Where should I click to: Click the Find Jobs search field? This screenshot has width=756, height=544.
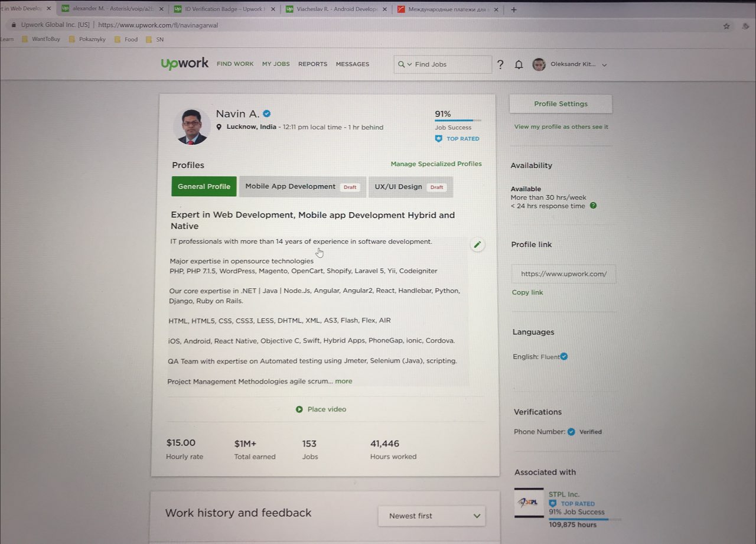pyautogui.click(x=443, y=64)
